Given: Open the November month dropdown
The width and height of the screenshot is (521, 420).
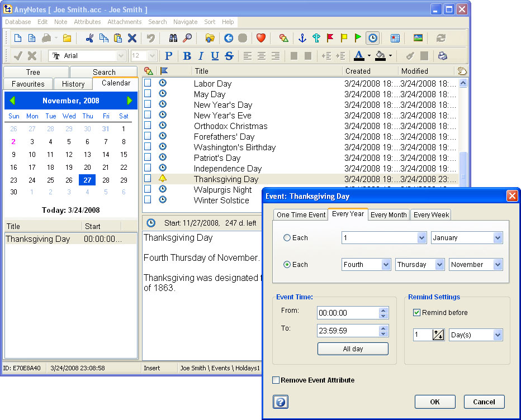Looking at the screenshot, I should [x=498, y=265].
